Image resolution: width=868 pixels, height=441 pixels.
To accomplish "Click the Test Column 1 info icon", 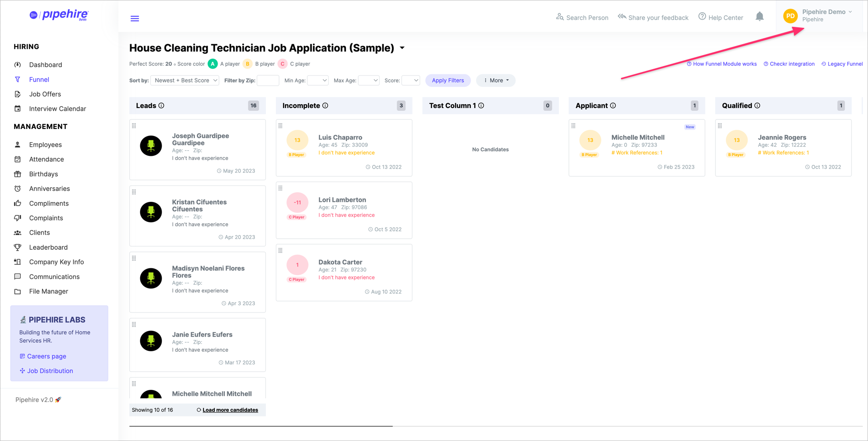I will 481,106.
